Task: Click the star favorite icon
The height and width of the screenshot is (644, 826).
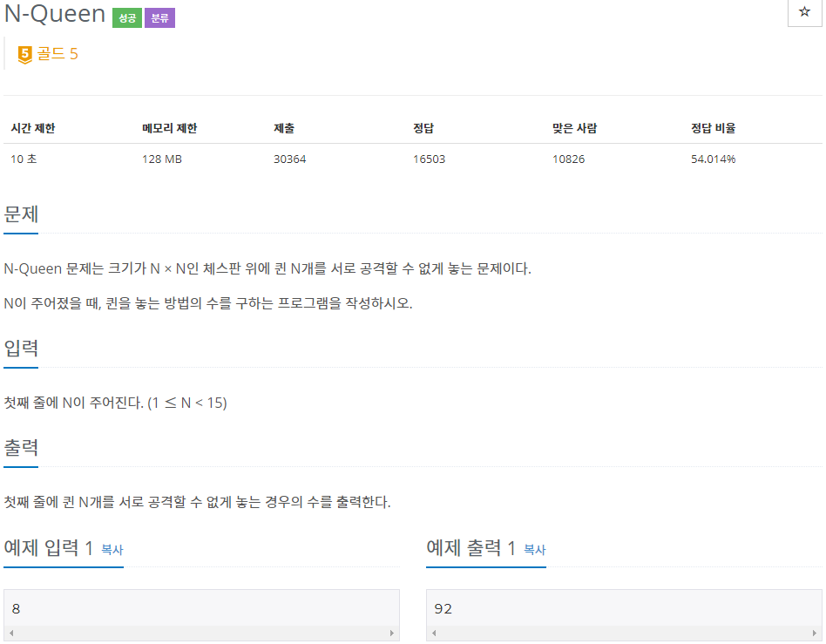Action: tap(804, 11)
